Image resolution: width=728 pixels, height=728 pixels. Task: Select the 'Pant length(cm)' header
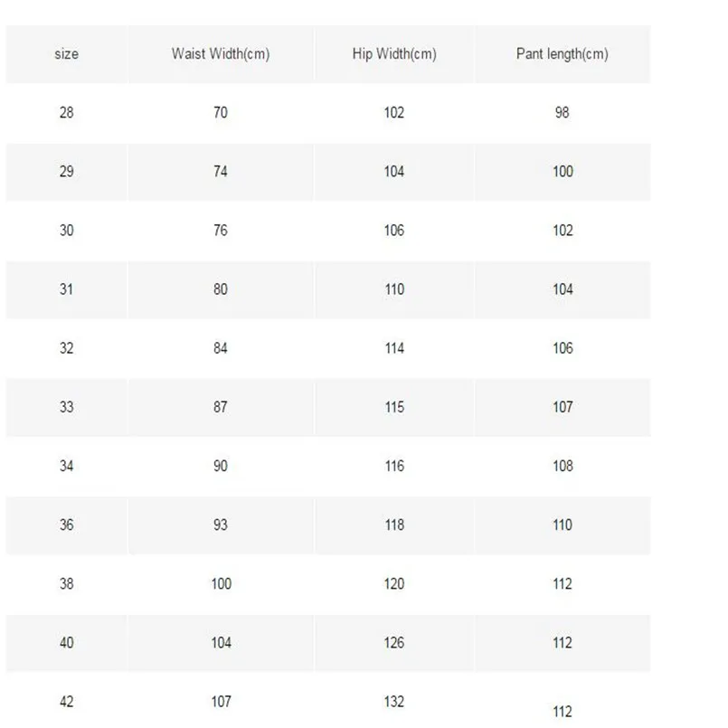[563, 54]
